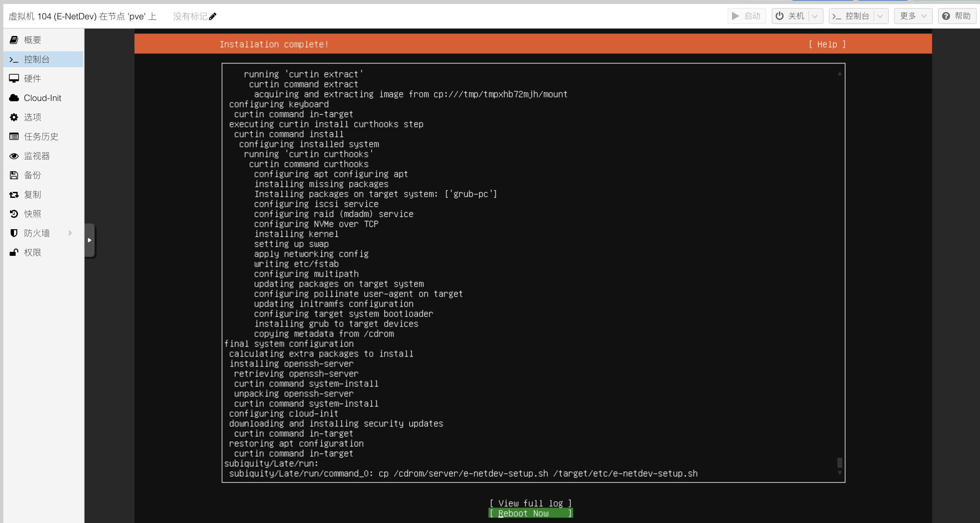
Task: Click the 'final system configuration' log line
Action: tap(289, 344)
